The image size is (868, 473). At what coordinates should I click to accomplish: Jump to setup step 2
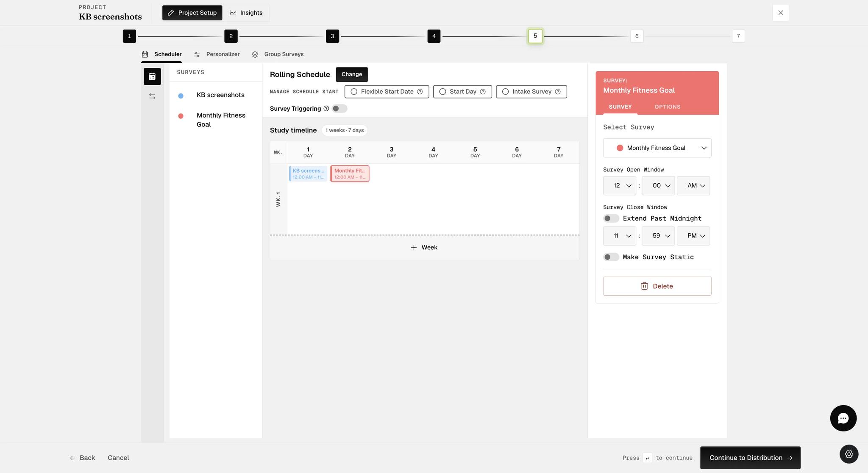click(231, 36)
